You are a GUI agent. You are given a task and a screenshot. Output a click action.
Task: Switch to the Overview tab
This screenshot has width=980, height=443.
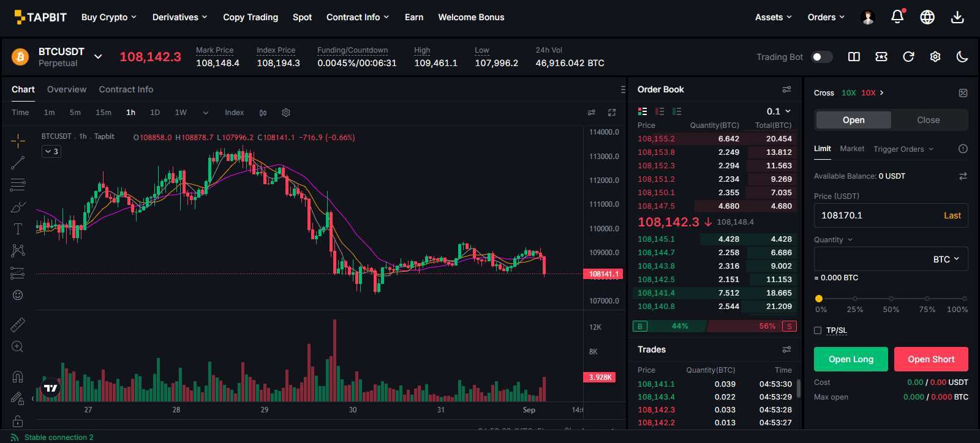coord(67,89)
